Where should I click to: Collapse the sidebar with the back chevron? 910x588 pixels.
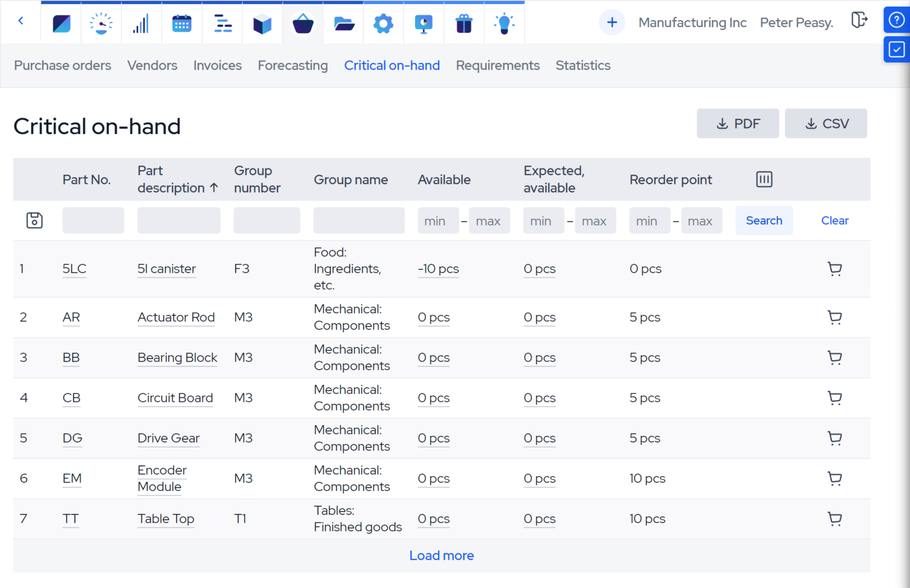[x=21, y=21]
